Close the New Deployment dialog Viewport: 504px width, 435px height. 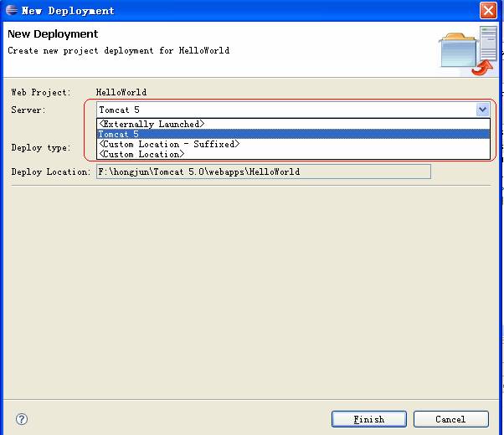[x=488, y=10]
